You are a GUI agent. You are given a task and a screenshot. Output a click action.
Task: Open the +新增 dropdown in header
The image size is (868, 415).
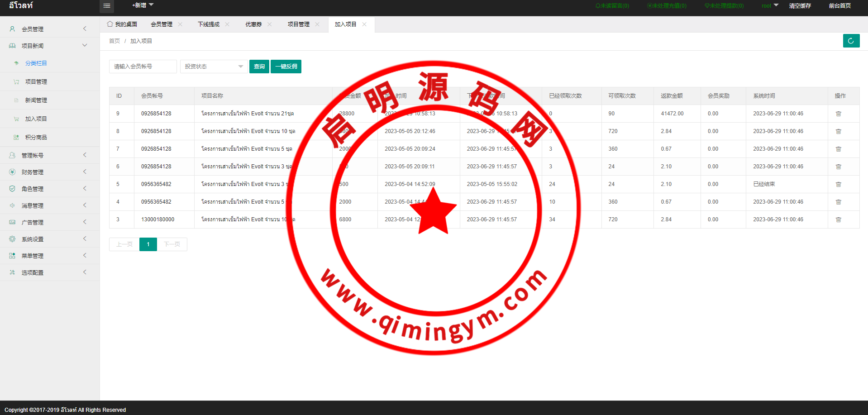coord(143,5)
